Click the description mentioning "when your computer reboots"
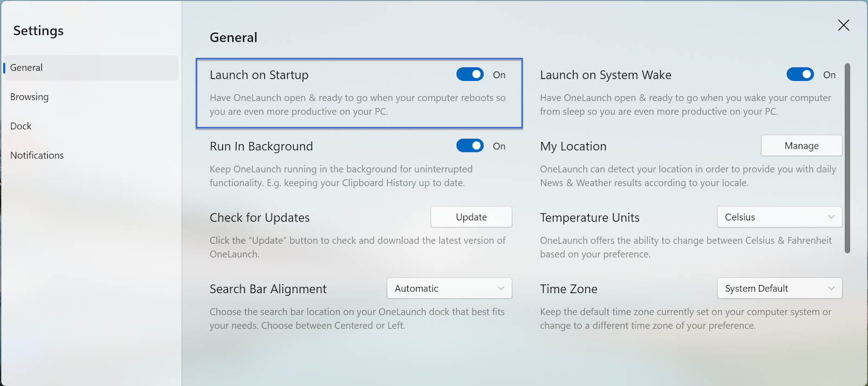868x386 pixels. [x=358, y=105]
